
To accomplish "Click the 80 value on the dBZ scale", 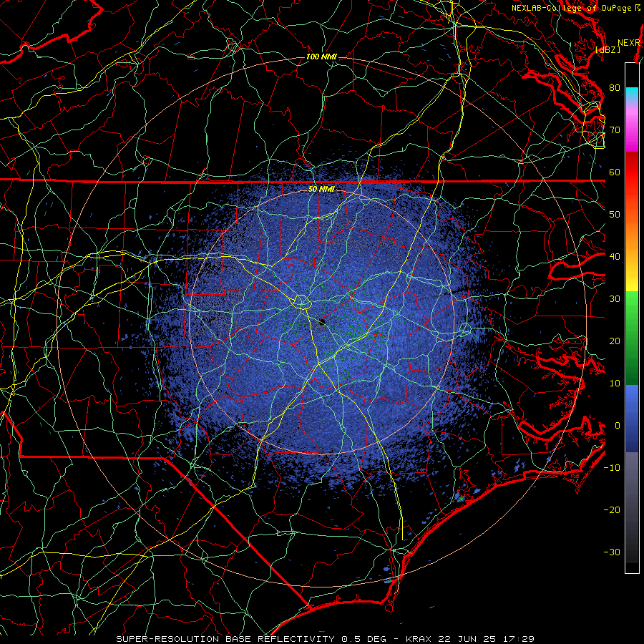I will coord(615,88).
